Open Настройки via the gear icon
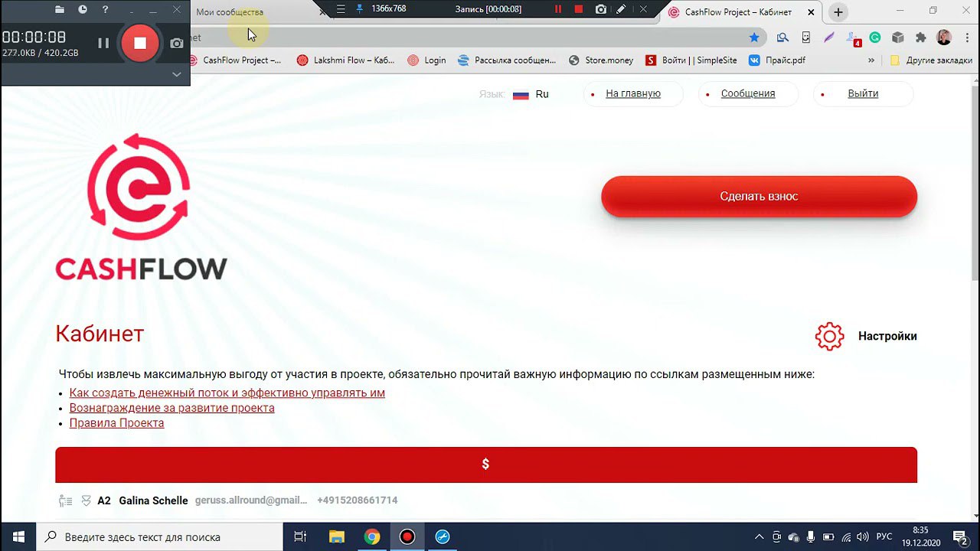 coord(829,337)
